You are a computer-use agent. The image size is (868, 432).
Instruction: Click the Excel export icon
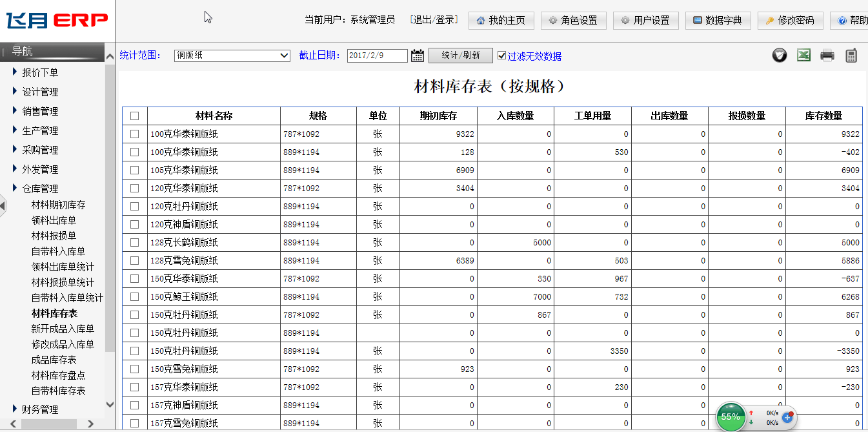pyautogui.click(x=803, y=56)
